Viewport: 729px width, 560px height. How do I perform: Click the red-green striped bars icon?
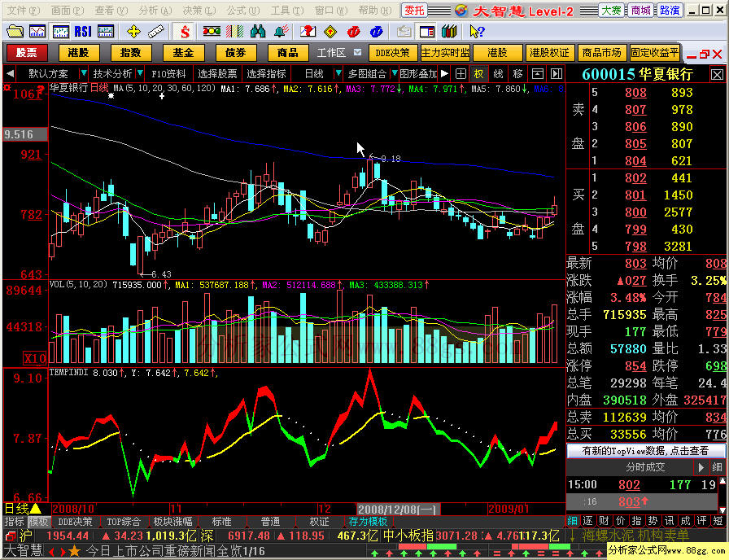[235, 32]
